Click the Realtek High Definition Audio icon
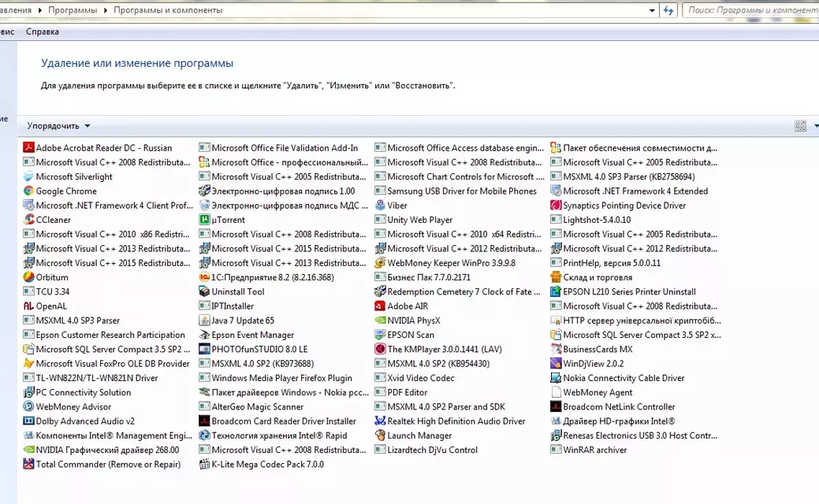This screenshot has width=819, height=504. (x=380, y=421)
